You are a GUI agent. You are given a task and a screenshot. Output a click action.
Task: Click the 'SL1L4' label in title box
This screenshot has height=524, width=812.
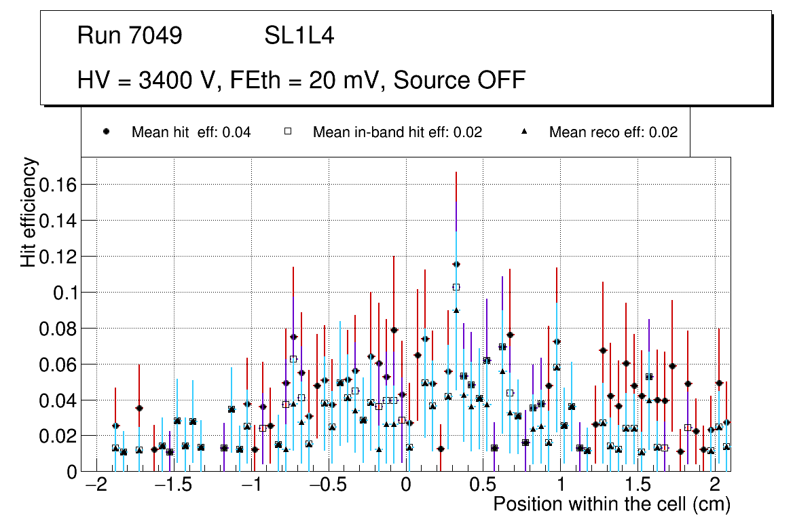(x=299, y=36)
